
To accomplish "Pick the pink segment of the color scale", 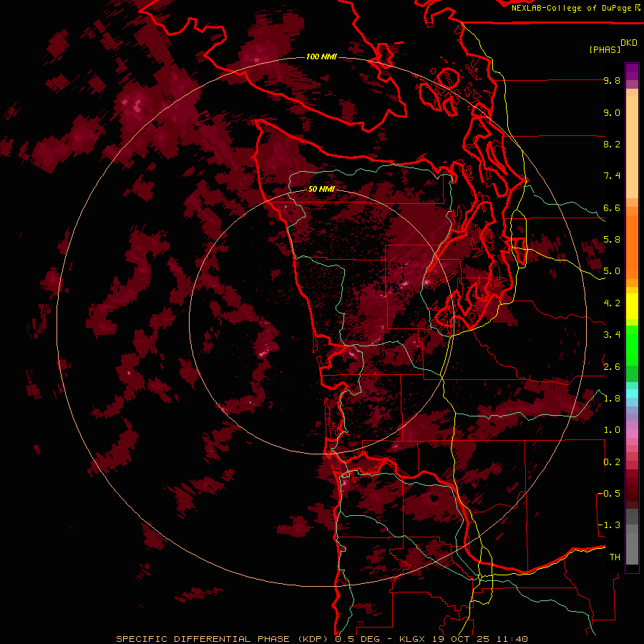I will click(632, 434).
